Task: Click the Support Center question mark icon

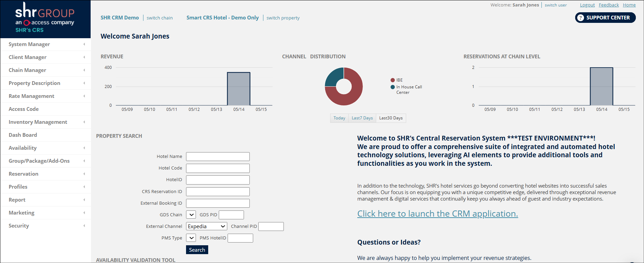Action: [x=581, y=18]
